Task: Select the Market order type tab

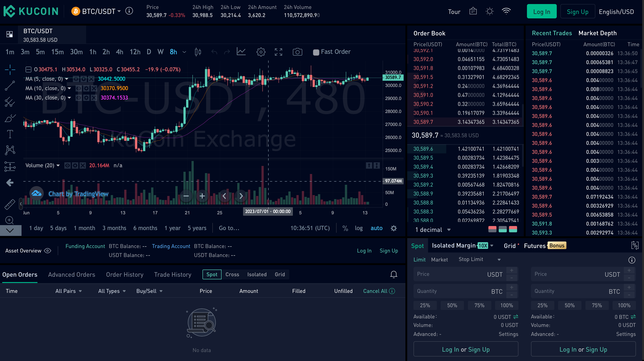Action: pos(439,259)
